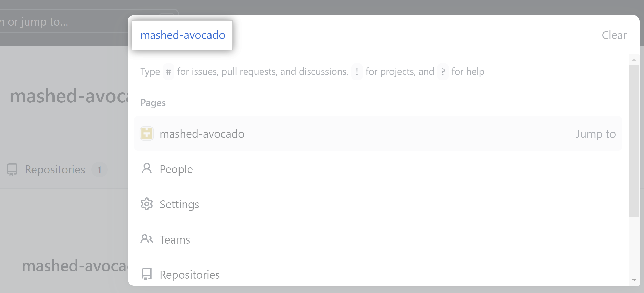
Task: Open the Settings page entry
Action: 378,204
